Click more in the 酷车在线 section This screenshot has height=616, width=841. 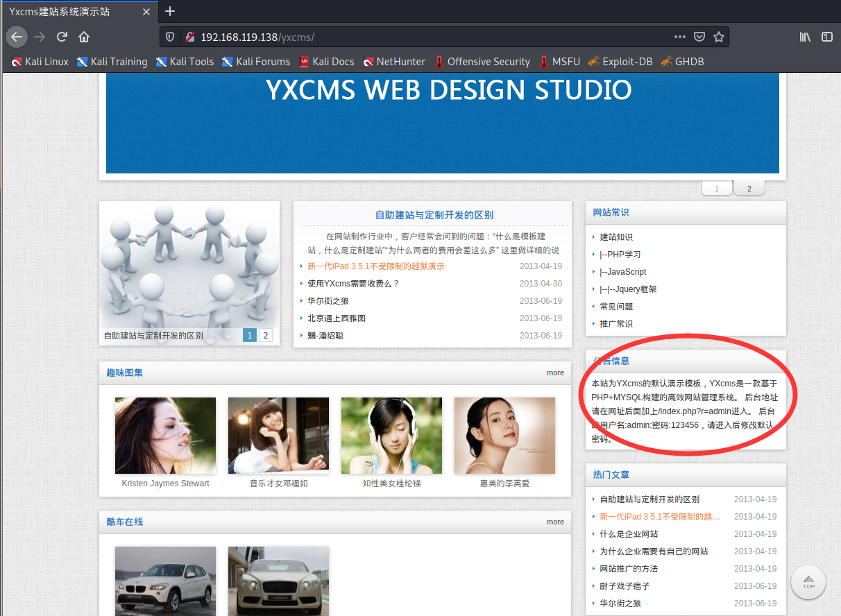coord(555,522)
